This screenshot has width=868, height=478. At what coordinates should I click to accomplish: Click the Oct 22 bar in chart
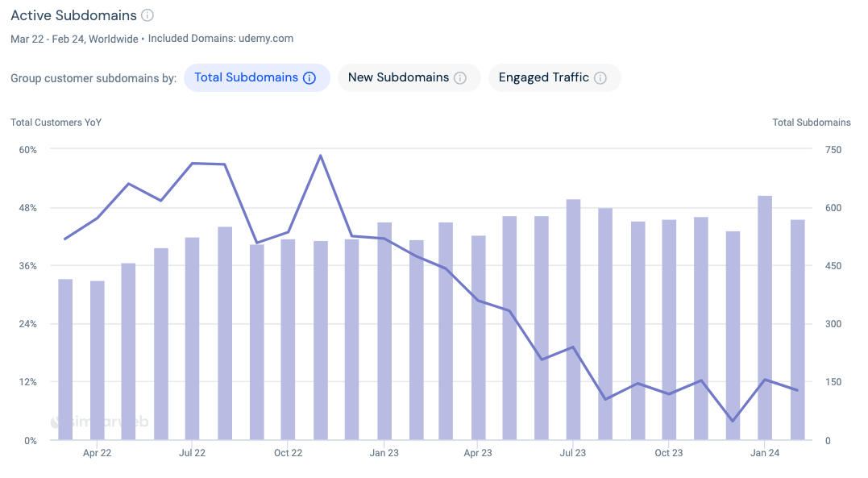click(x=288, y=340)
